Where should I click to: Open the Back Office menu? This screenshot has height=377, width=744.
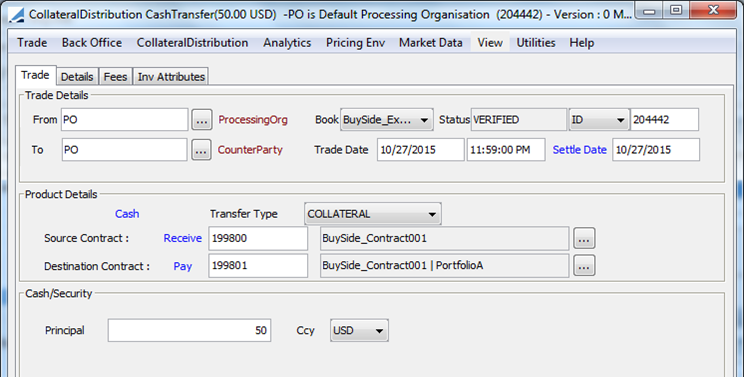92,43
